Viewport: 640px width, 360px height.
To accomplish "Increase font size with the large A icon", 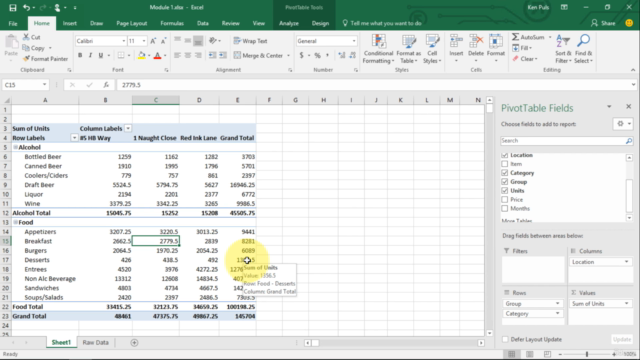I will click(x=153, y=41).
